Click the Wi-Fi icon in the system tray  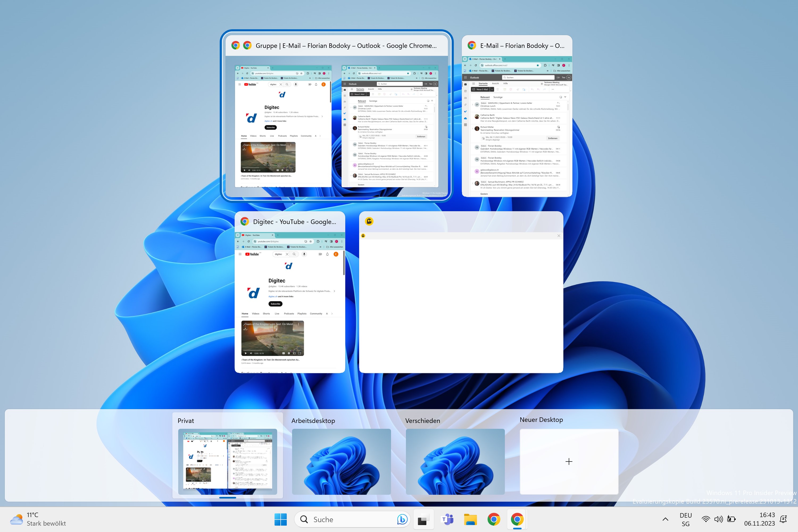pos(706,519)
